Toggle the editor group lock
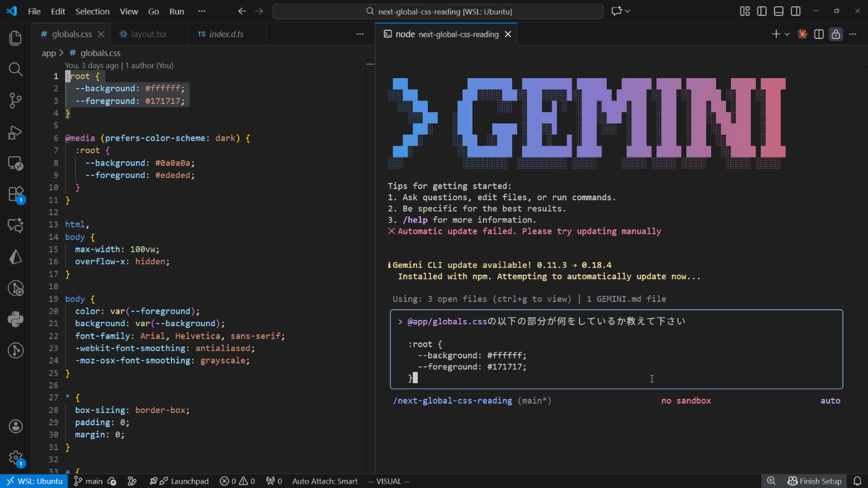The image size is (868, 488). coord(836,34)
